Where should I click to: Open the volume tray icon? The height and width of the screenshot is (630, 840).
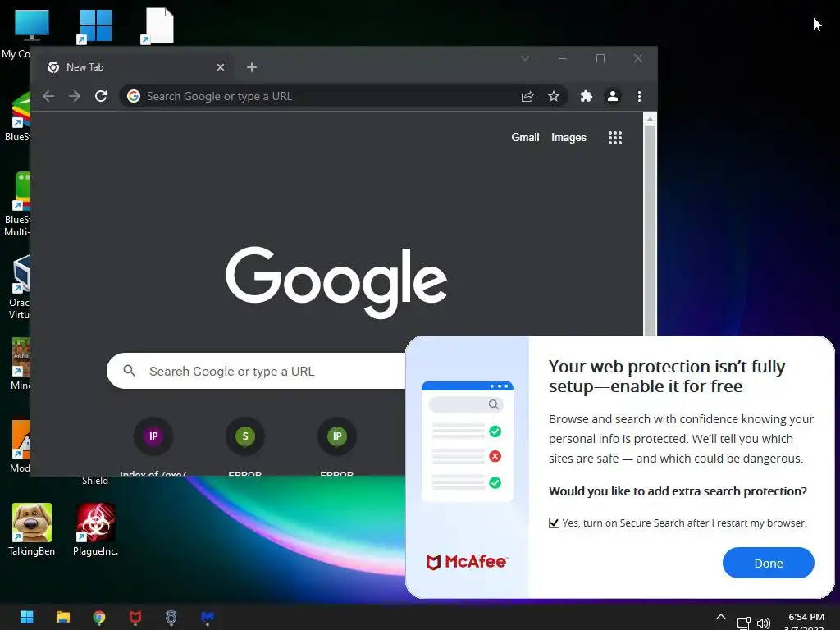764,623
